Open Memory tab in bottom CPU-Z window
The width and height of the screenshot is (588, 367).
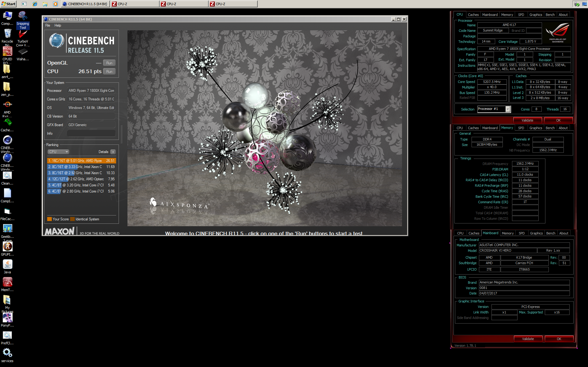tap(507, 233)
